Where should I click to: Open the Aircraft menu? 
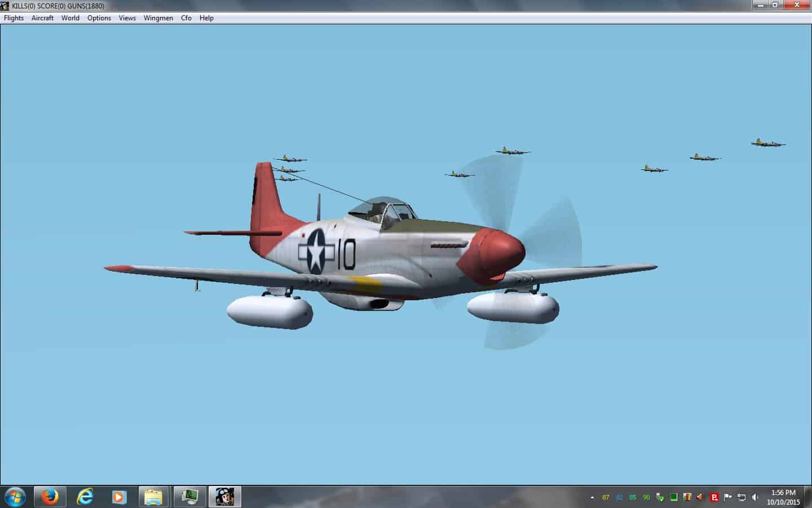42,18
